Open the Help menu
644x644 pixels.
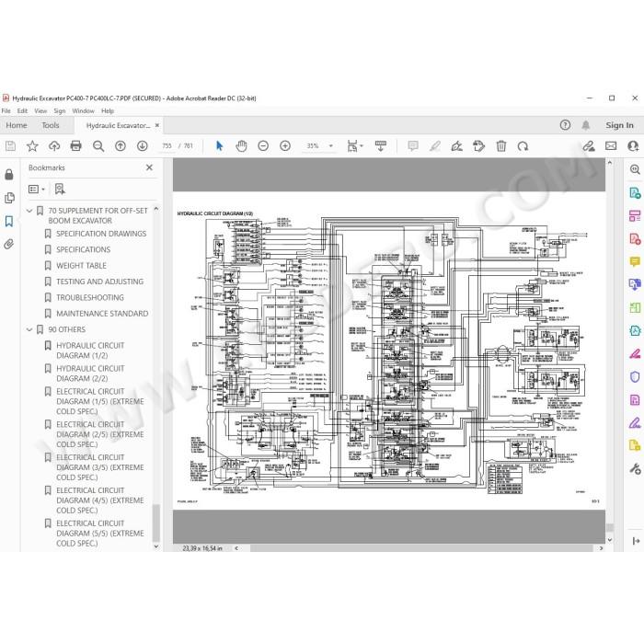point(108,111)
